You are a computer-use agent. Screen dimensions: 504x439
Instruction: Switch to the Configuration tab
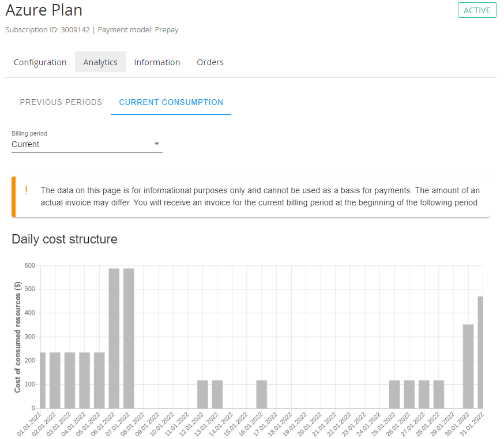[40, 62]
